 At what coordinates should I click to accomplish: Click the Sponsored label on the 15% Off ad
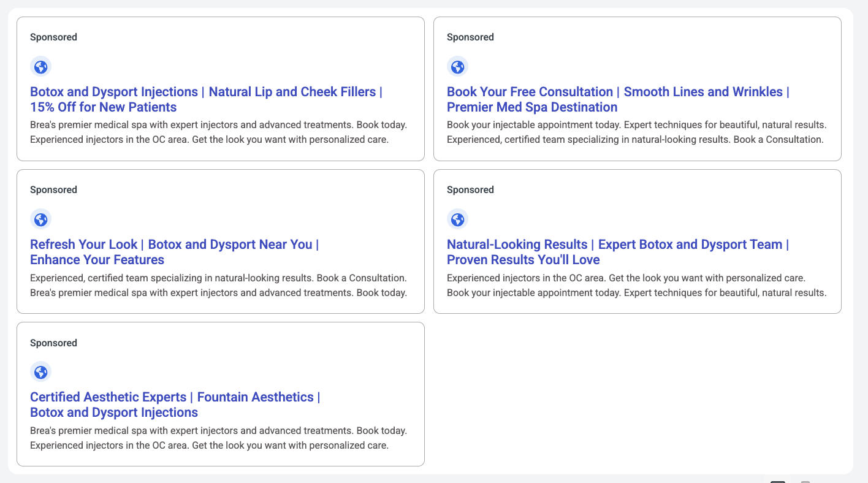coord(53,37)
